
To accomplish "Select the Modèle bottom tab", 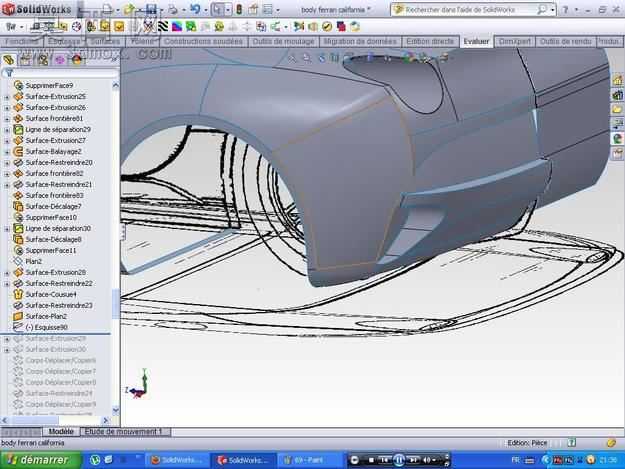I will pyautogui.click(x=61, y=432).
